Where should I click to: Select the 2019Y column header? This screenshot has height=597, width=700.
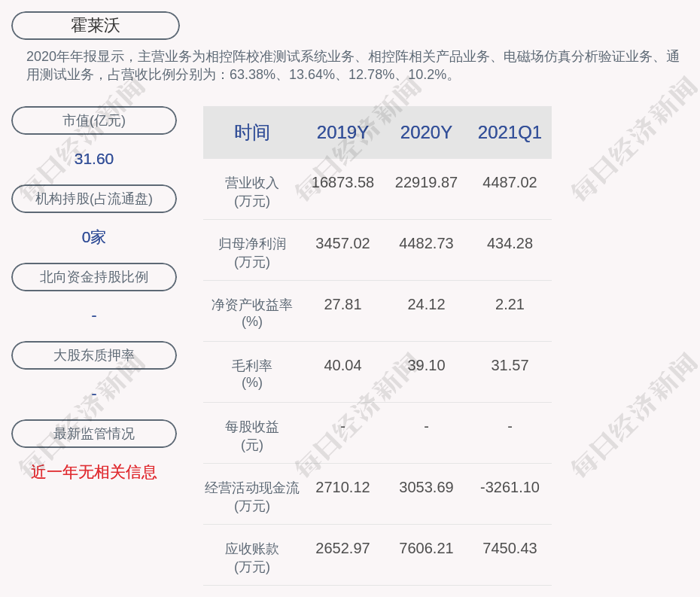[342, 132]
